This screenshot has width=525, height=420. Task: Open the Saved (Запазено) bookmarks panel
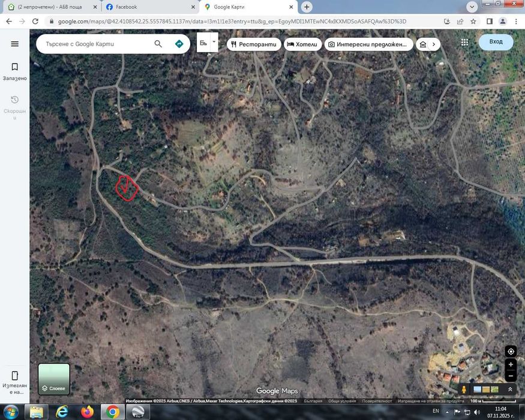coord(15,71)
